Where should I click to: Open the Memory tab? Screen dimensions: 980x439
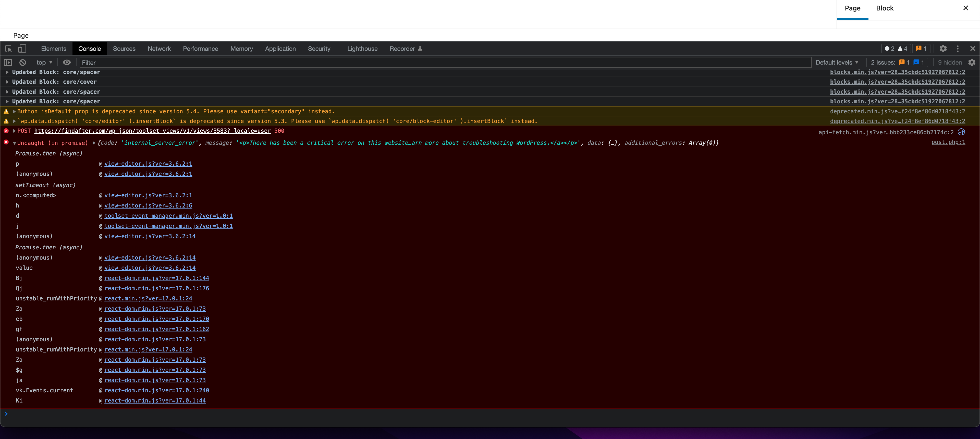(242, 49)
